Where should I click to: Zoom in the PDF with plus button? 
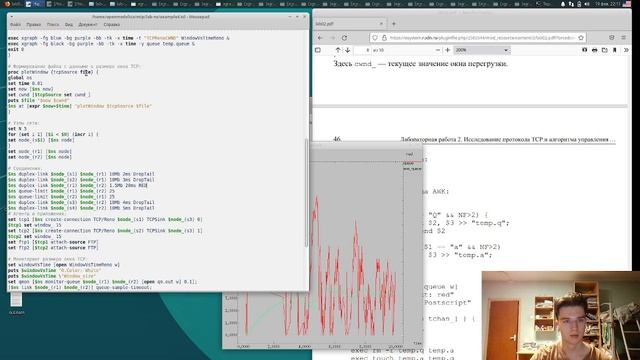[x=448, y=50]
